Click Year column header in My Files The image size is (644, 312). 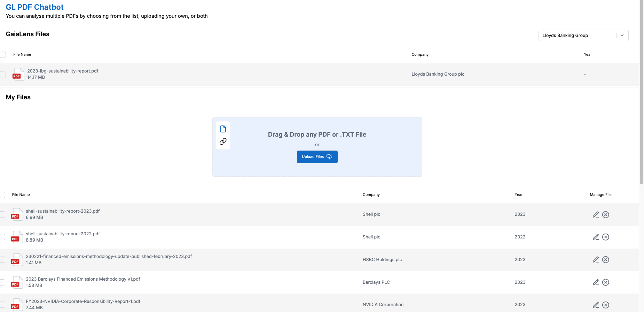tap(519, 195)
